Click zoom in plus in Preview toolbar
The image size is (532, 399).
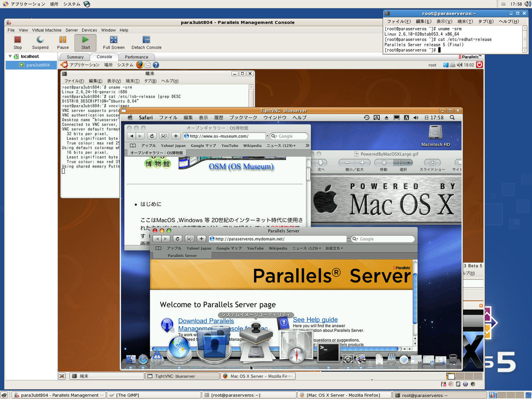pyautogui.click(x=362, y=163)
